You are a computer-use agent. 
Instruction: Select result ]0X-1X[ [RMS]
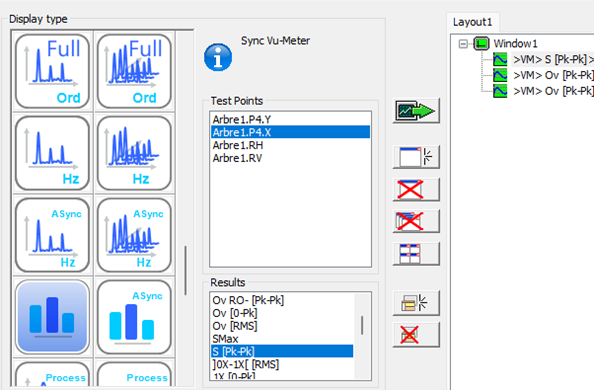pyautogui.click(x=282, y=365)
